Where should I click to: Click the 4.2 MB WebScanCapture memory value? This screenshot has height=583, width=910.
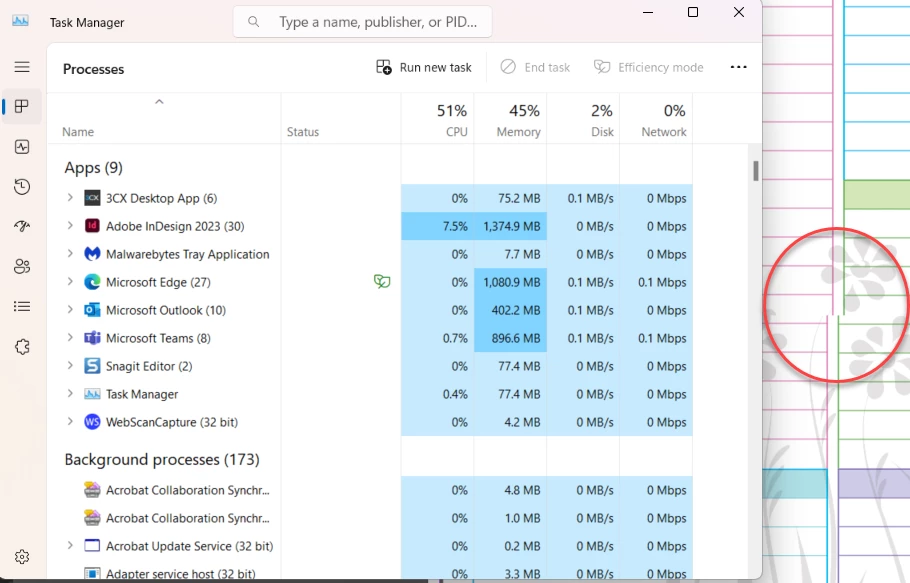pos(522,422)
